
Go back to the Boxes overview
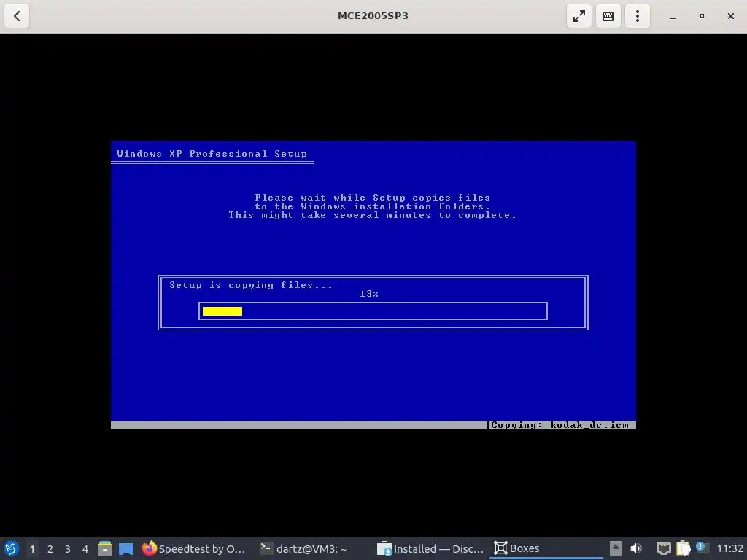tap(17, 16)
